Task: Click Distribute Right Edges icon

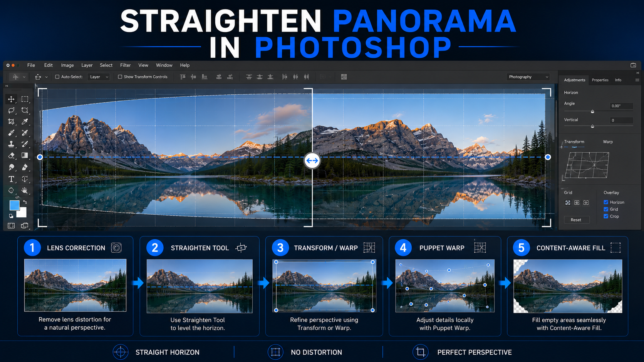Action: pos(306,77)
